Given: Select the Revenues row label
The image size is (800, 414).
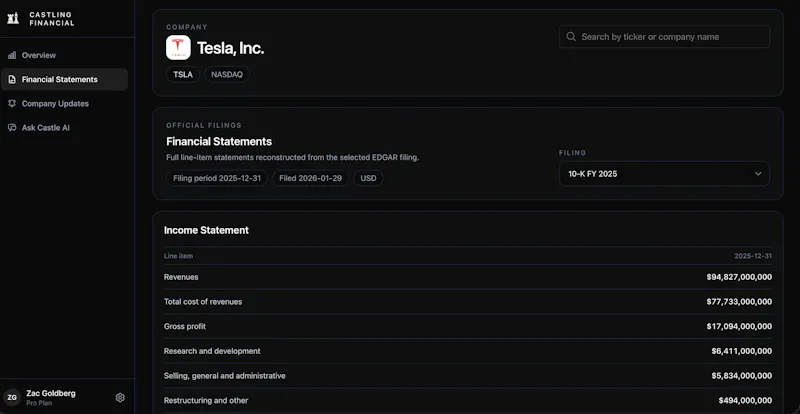Looking at the screenshot, I should [x=181, y=277].
